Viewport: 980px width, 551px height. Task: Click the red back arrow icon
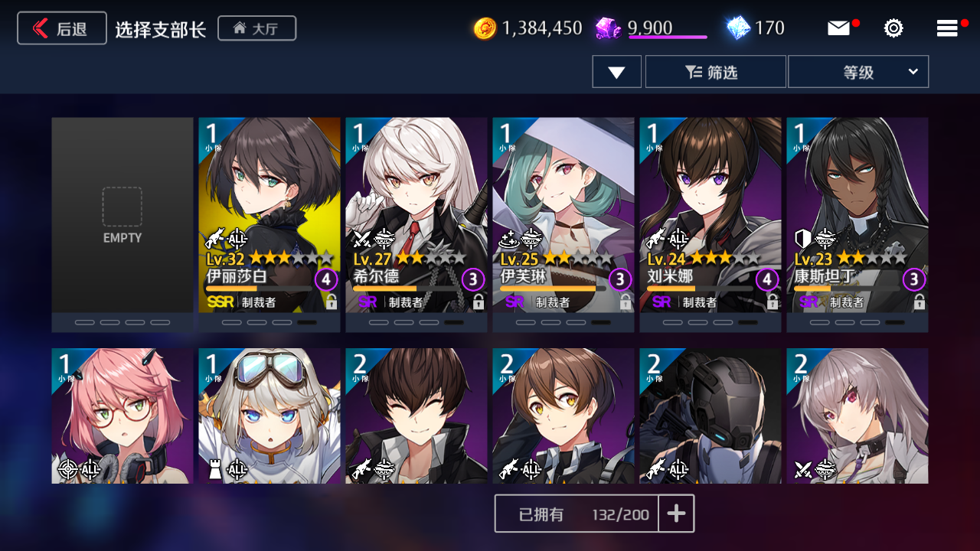click(40, 29)
